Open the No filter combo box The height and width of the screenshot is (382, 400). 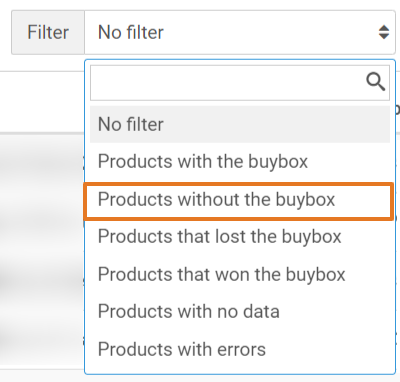click(240, 32)
